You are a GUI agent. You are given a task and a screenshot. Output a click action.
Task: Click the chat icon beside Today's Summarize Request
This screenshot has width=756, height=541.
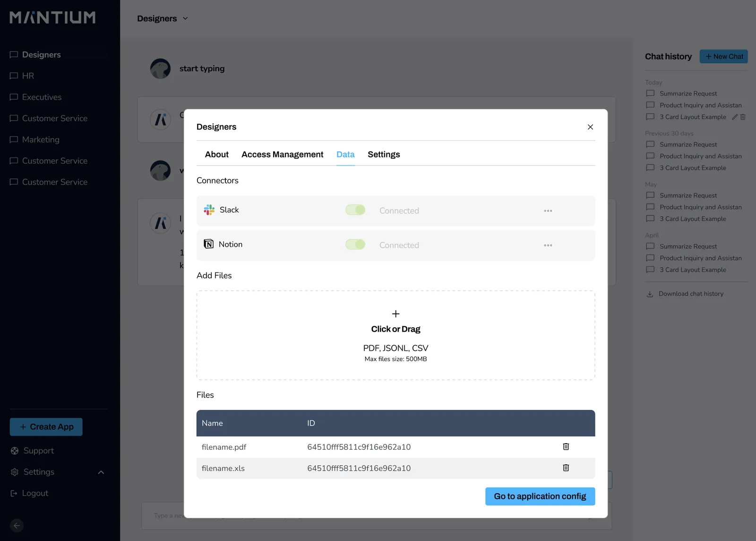[650, 93]
